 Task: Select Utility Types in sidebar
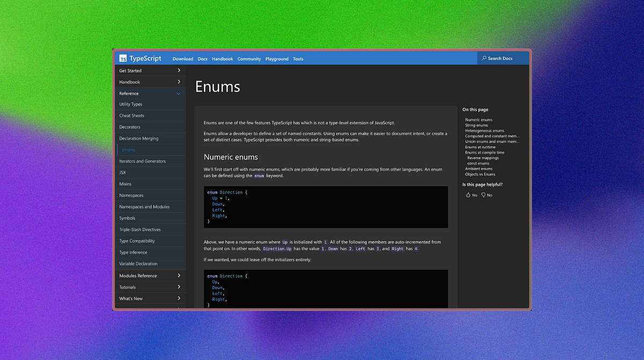tap(131, 104)
